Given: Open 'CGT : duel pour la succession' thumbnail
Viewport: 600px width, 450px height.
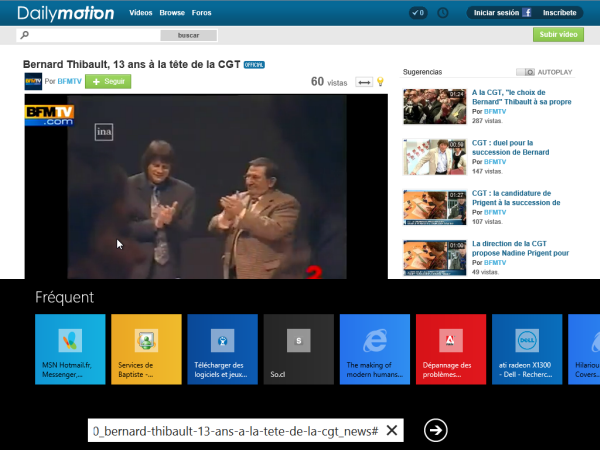Looking at the screenshot, I should tap(435, 157).
